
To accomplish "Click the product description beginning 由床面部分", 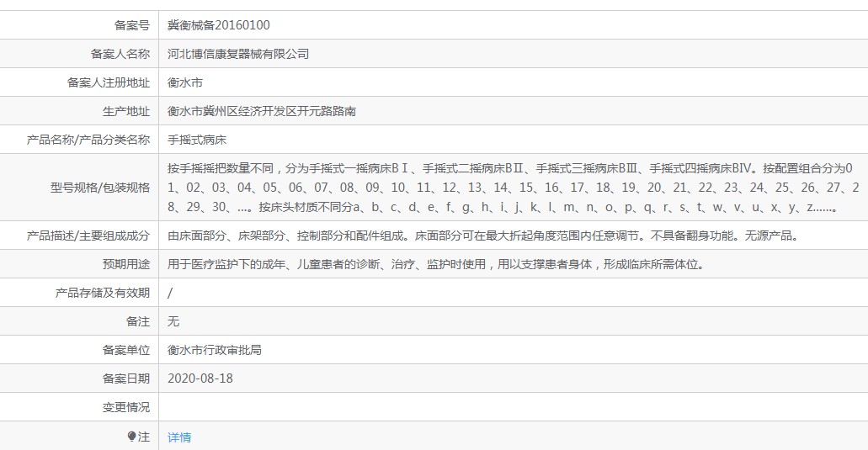I will point(484,236).
